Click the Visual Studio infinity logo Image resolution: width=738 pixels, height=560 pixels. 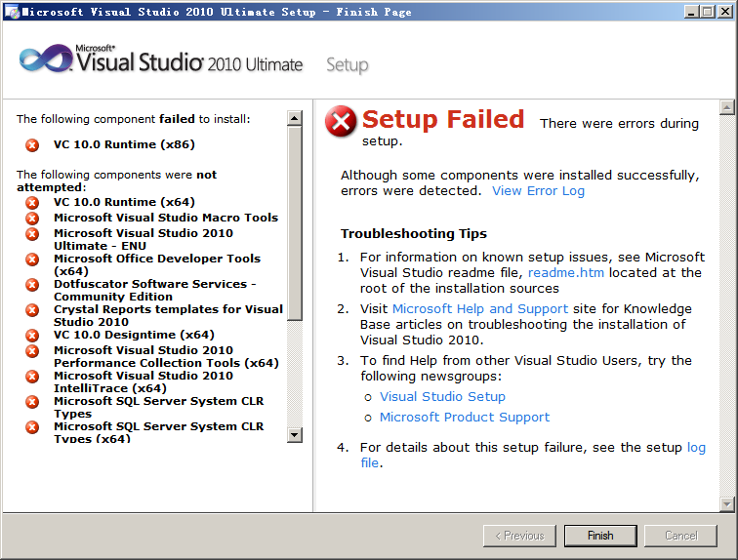[x=46, y=59]
